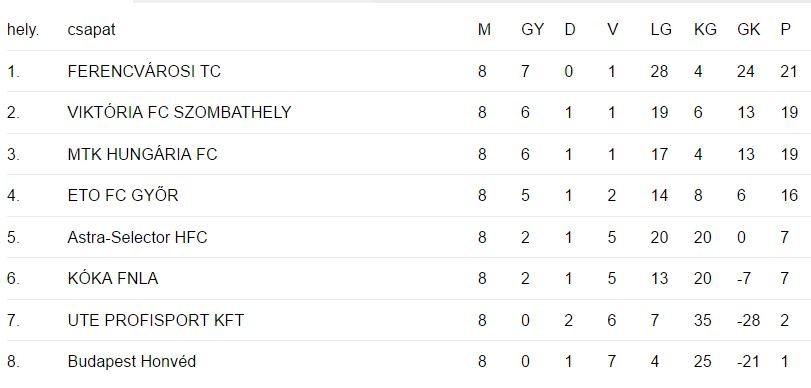Click ETO FC GYŐR team name
Image resolution: width=811 pixels, height=388 pixels.
pyautogui.click(x=123, y=196)
